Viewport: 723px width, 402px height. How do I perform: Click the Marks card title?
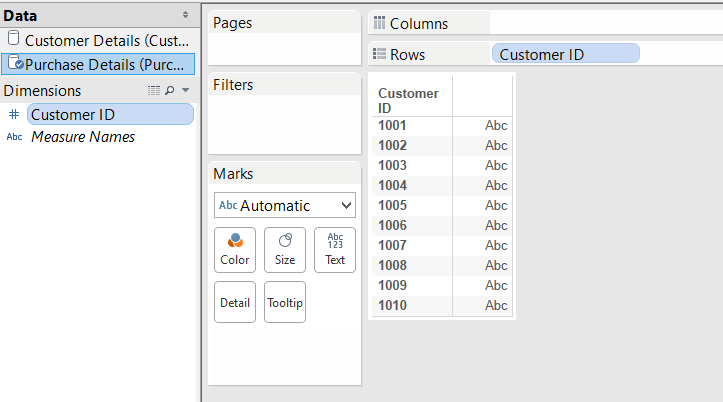coord(233,174)
